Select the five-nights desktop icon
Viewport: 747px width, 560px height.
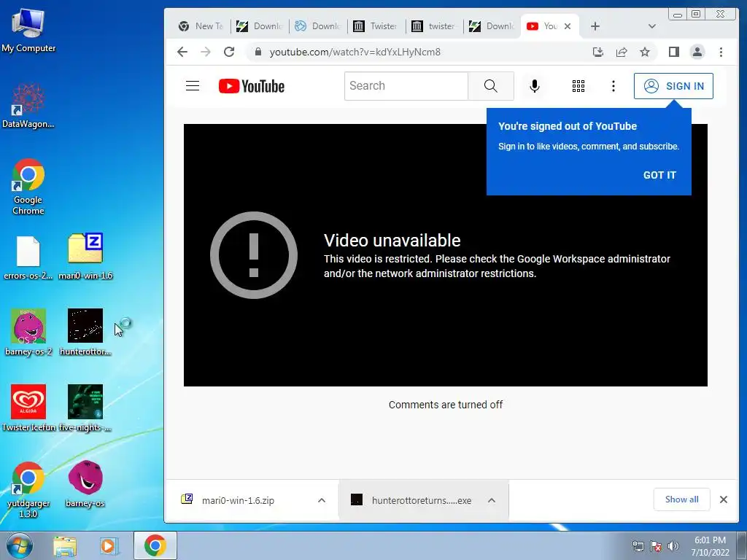85,408
